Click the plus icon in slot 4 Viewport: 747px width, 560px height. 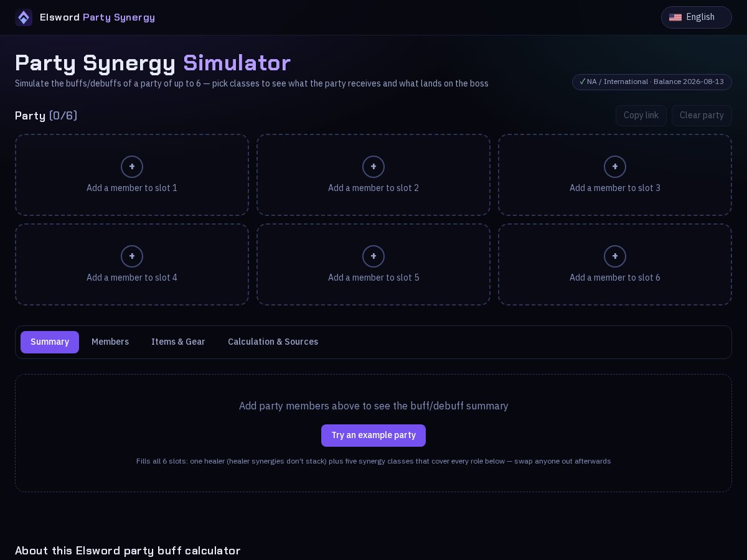[x=132, y=256]
